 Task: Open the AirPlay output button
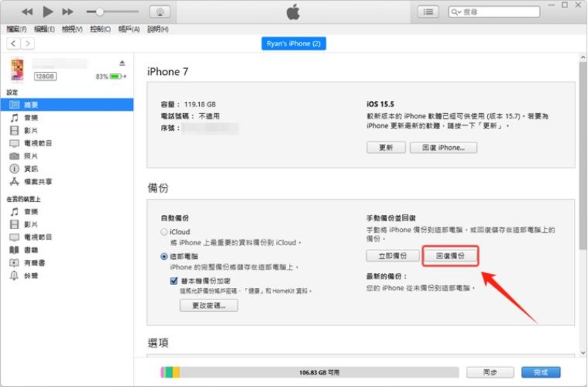(159, 12)
